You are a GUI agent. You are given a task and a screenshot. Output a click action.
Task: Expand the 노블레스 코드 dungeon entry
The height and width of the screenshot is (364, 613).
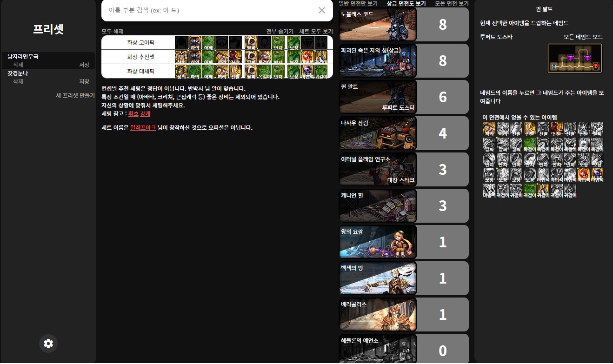[x=378, y=24]
